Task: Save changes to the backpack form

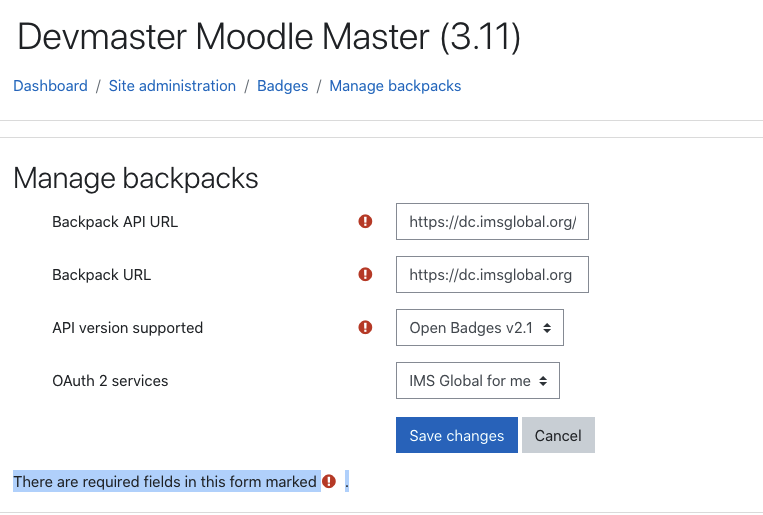Action: click(x=456, y=435)
